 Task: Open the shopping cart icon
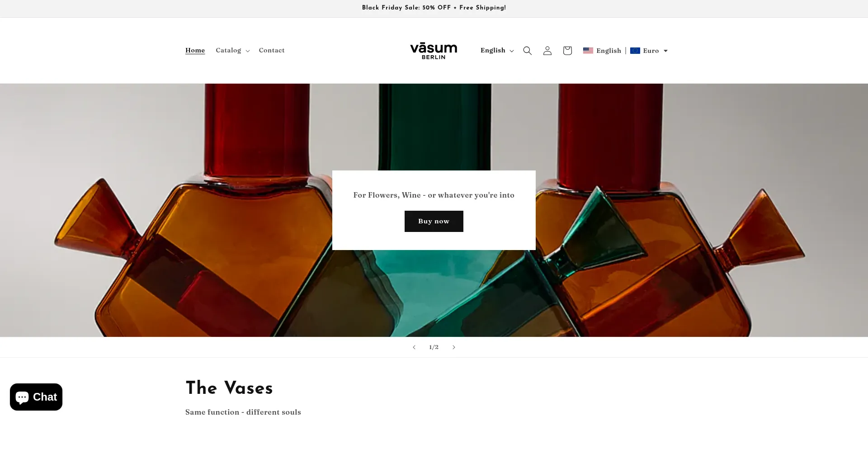click(567, 51)
